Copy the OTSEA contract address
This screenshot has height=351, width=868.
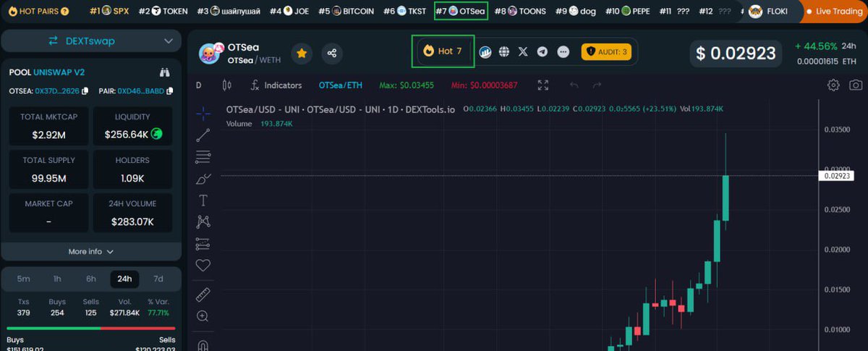[85, 91]
